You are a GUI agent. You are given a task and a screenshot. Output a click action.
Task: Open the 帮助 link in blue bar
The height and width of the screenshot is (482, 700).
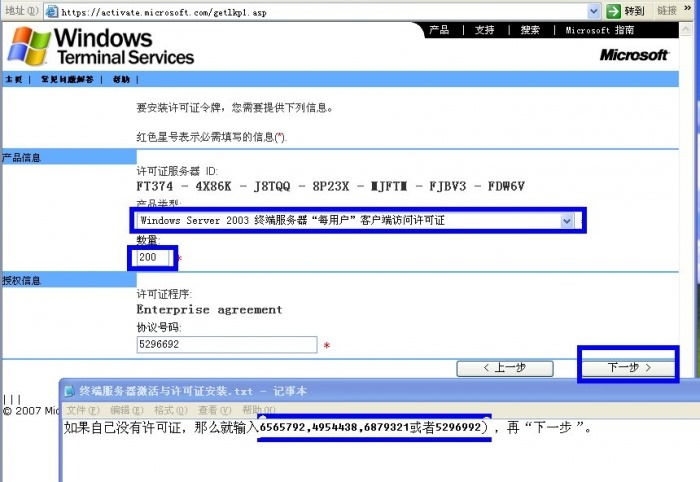121,79
